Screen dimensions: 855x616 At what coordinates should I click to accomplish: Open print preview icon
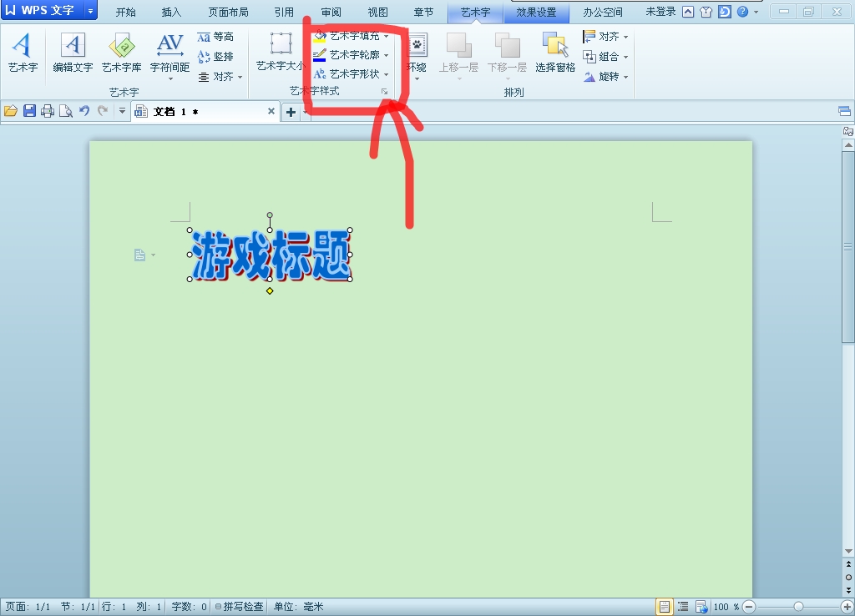65,111
